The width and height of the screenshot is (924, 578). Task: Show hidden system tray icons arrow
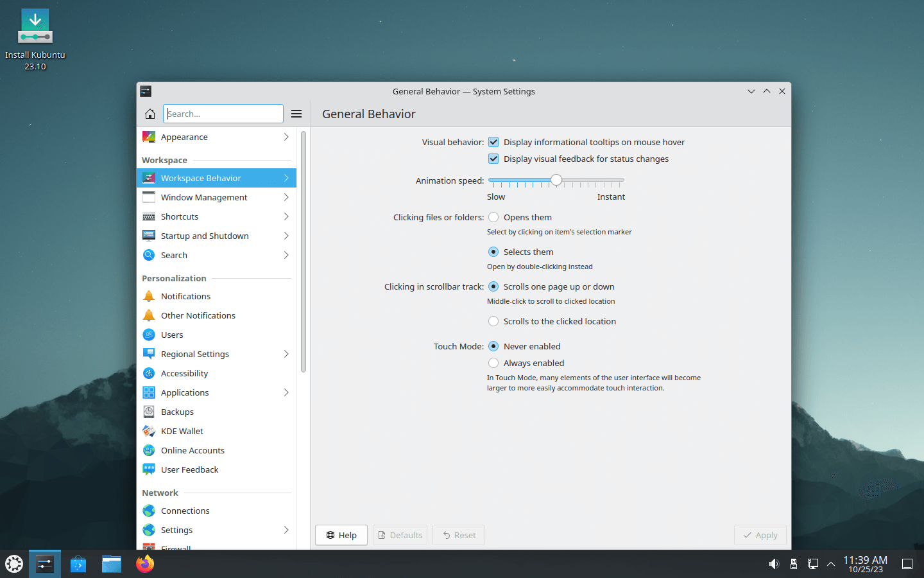[831, 564]
